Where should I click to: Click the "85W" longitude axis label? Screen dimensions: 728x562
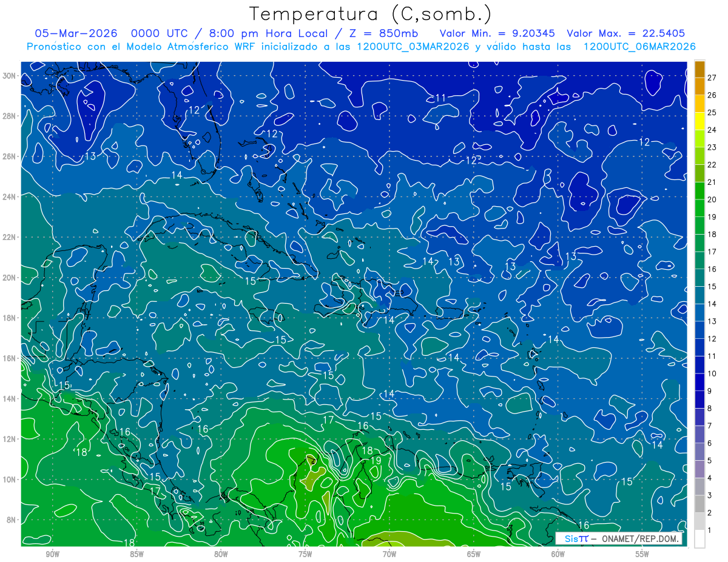coord(136,554)
